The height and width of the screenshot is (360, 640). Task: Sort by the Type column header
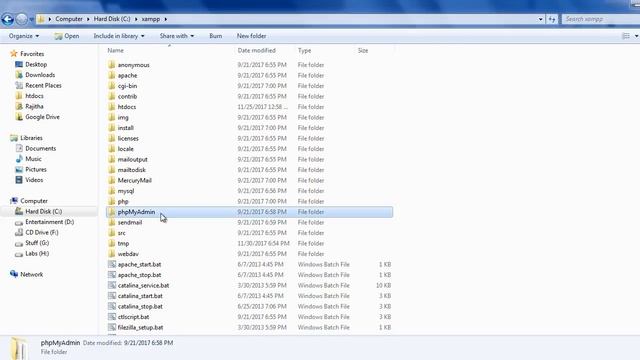[304, 50]
